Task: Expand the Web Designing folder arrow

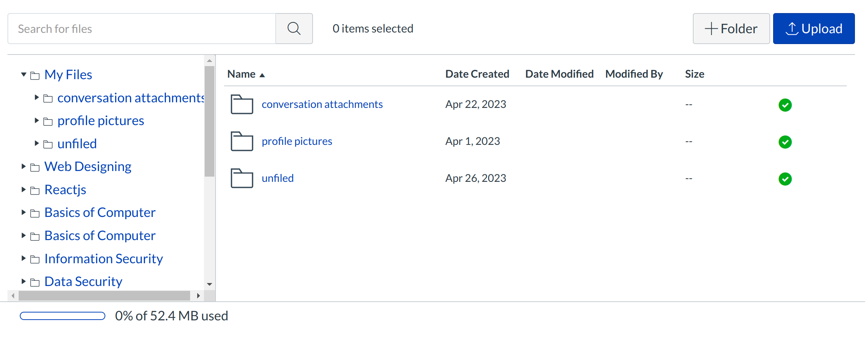Action: [24, 167]
